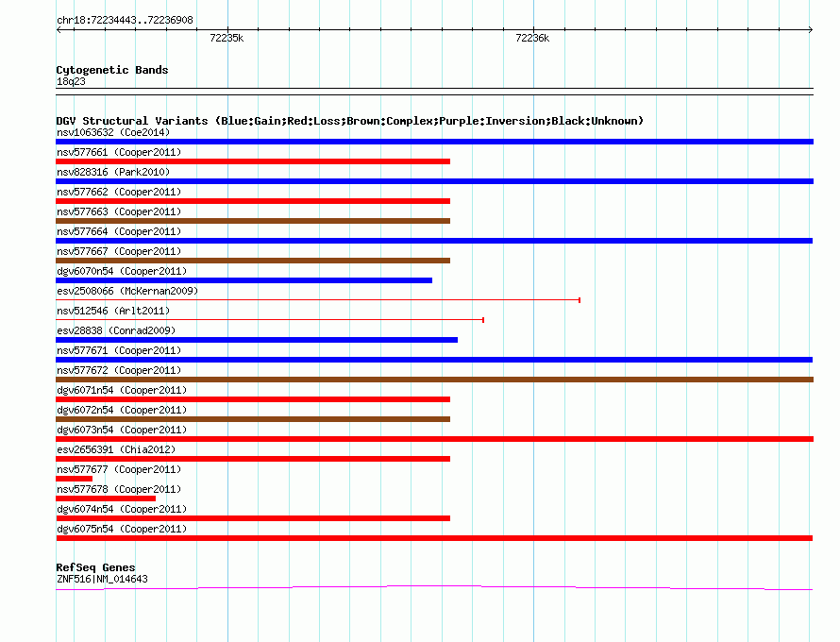
Task: Click the nsv577672 (Cooper2011) label
Action: (119, 370)
